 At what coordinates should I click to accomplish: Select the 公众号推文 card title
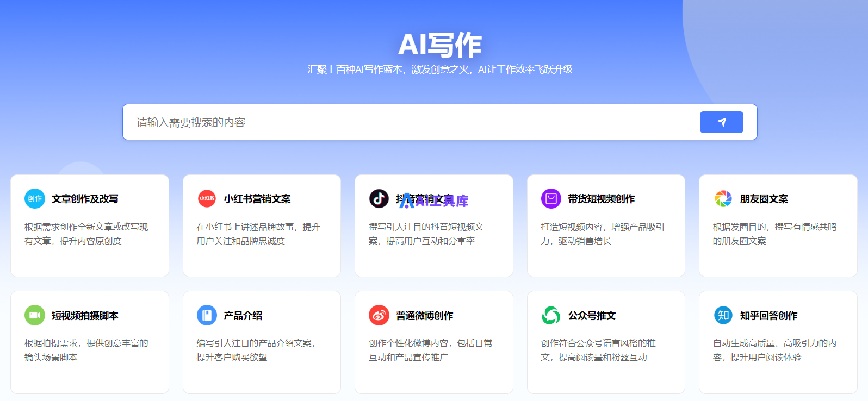592,316
